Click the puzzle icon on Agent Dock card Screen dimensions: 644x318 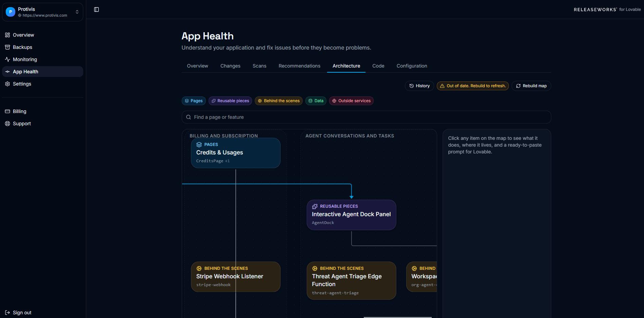click(x=315, y=206)
